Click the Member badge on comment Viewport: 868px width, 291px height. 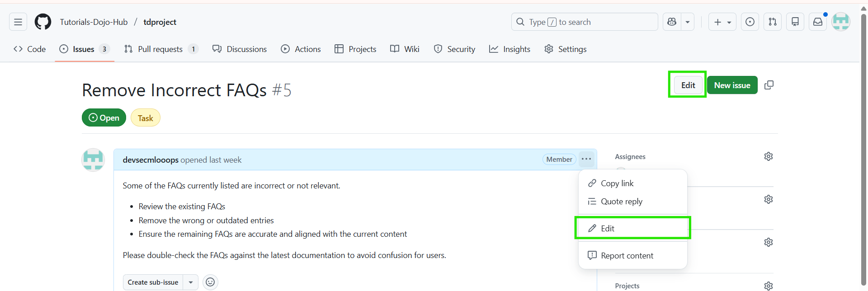click(559, 159)
